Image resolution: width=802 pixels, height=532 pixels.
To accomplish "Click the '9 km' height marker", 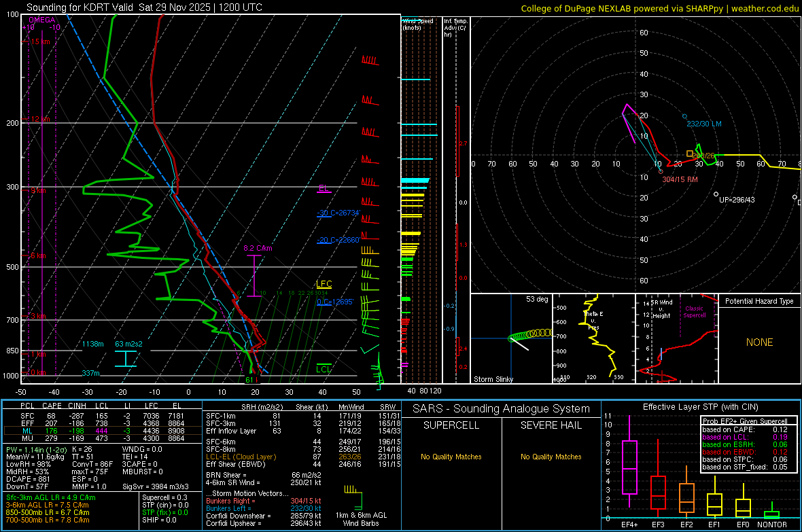I will click(38, 190).
